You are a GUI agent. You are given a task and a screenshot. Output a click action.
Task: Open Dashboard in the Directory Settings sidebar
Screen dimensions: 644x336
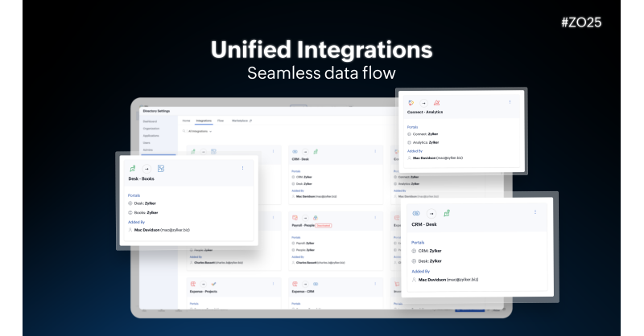pyautogui.click(x=150, y=121)
